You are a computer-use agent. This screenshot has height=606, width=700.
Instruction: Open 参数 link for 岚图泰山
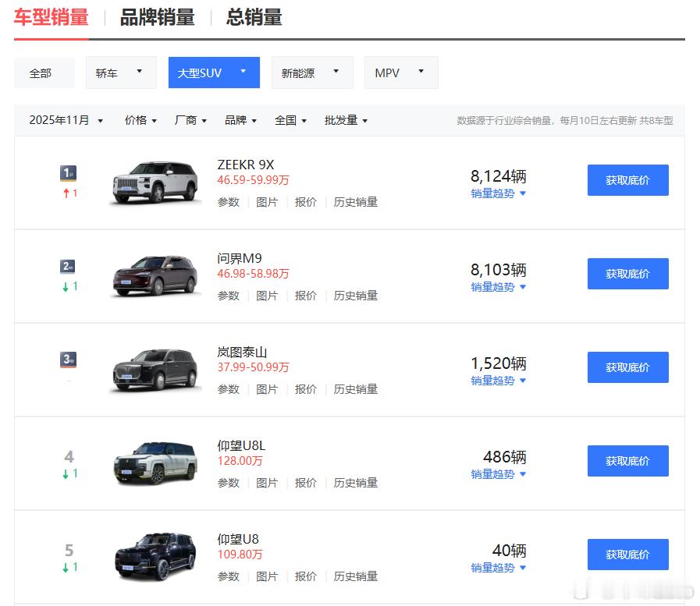[x=229, y=389]
